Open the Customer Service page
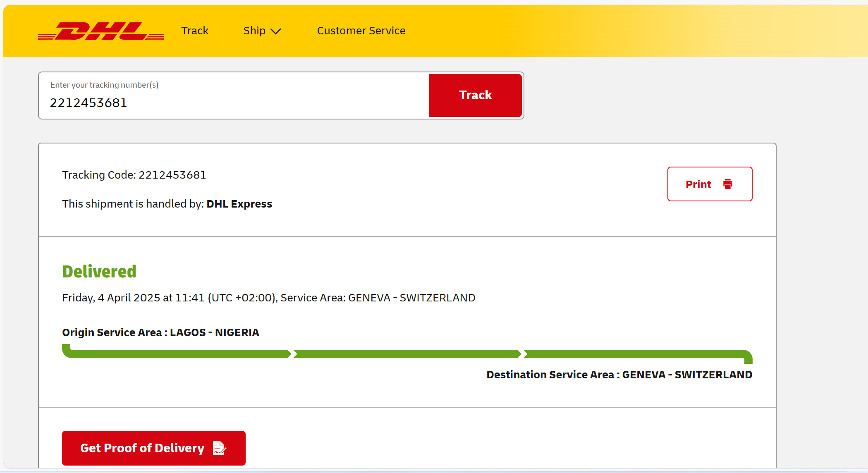 [361, 31]
